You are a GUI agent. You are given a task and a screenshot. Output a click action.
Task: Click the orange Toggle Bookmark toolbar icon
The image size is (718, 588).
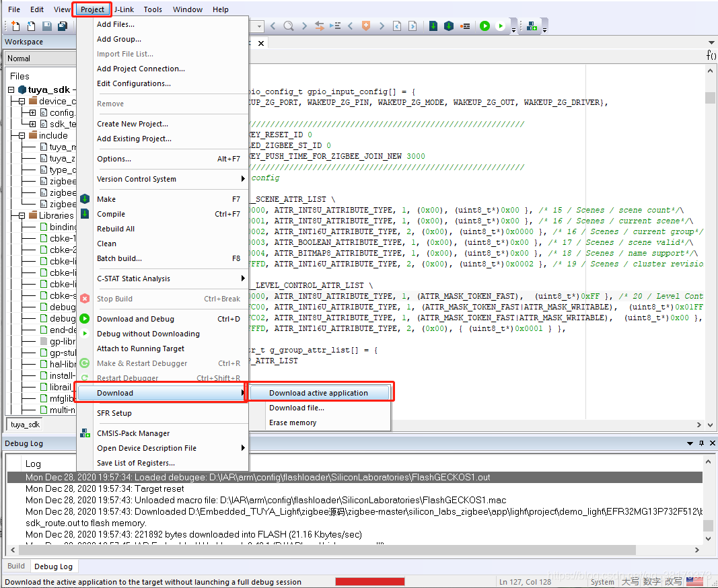pyautogui.click(x=366, y=26)
